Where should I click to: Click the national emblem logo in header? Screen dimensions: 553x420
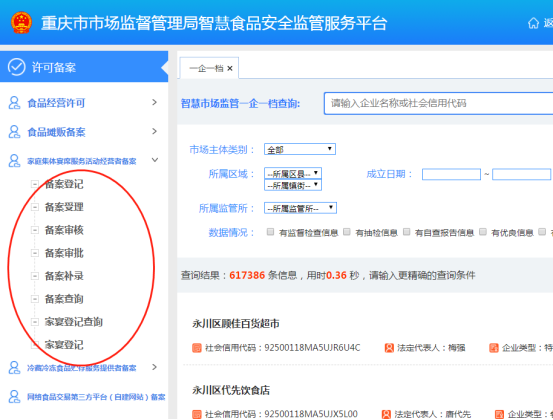coord(21,22)
